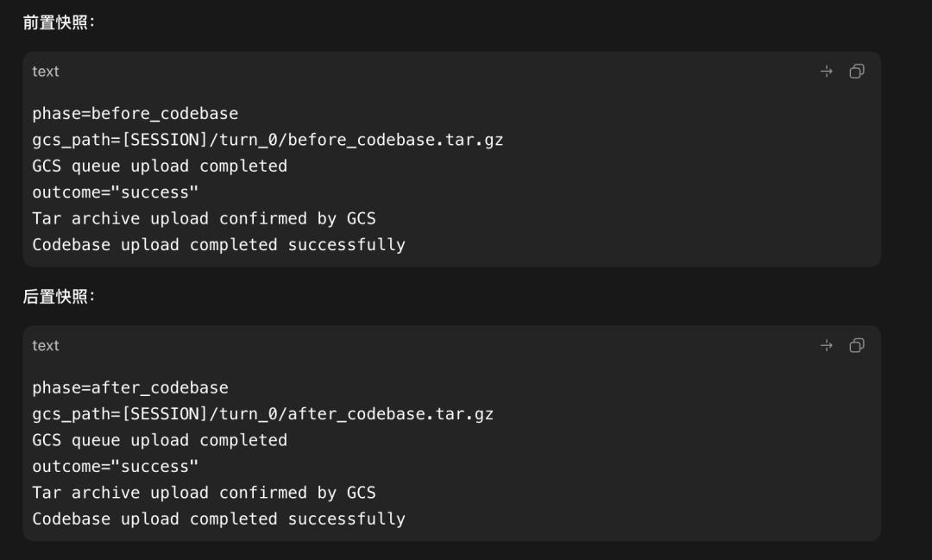Click 'Tar archive upload confirmed' in first block
932x560 pixels.
[x=169, y=218]
